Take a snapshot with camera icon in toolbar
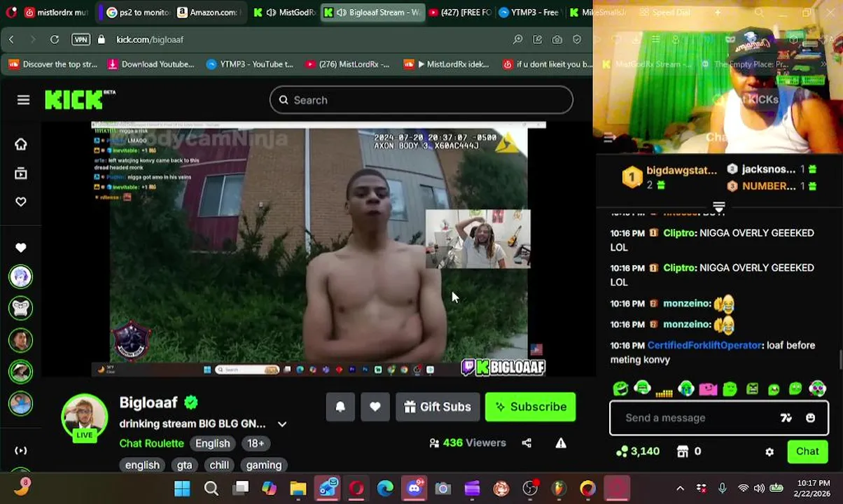The image size is (843, 504). [557, 39]
